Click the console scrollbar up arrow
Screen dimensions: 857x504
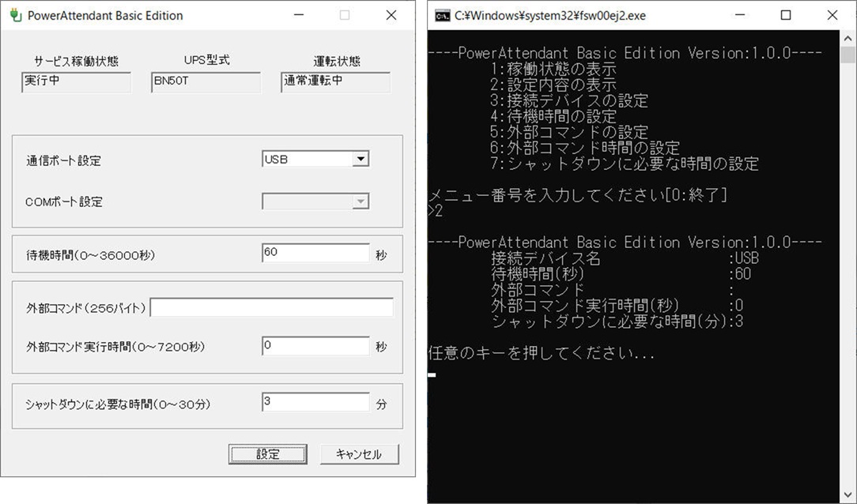point(848,38)
